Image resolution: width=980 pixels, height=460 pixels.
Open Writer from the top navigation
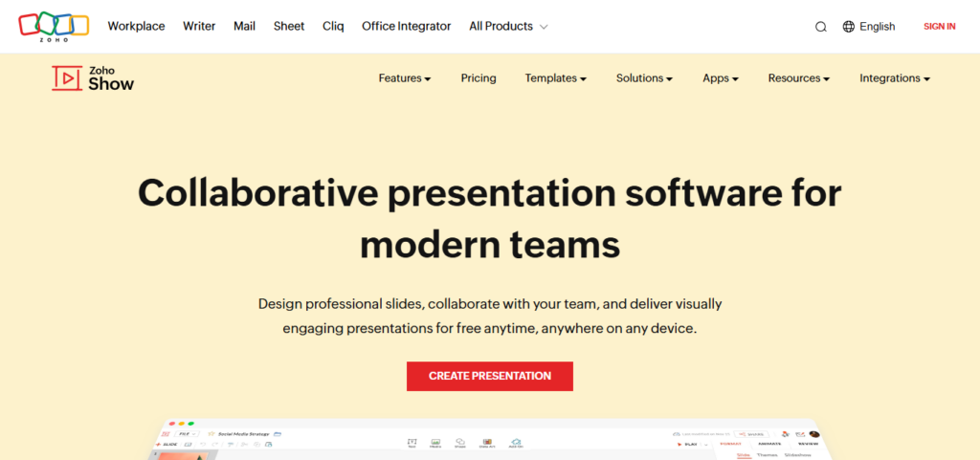pyautogui.click(x=199, y=26)
